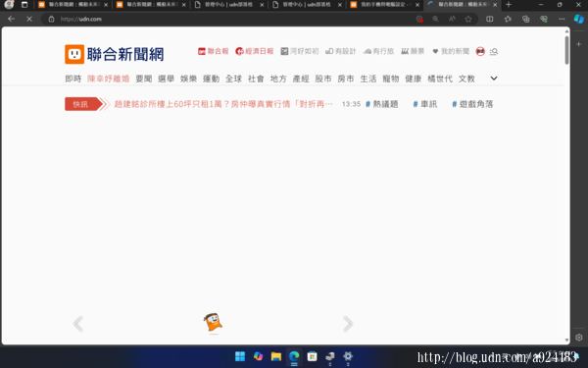The width and height of the screenshot is (588, 368).
Task: Open browser settings ellipsis menu
Action: (x=562, y=19)
